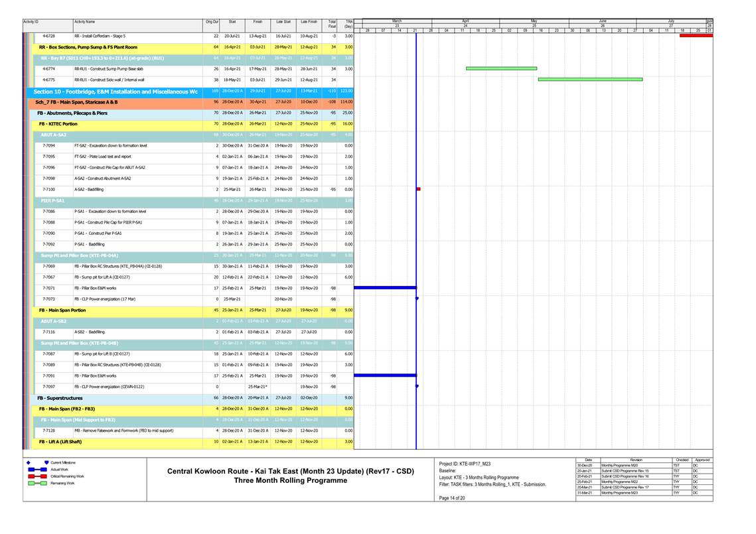Click the April month in timescale header
The image size is (756, 534).
coord(465,22)
